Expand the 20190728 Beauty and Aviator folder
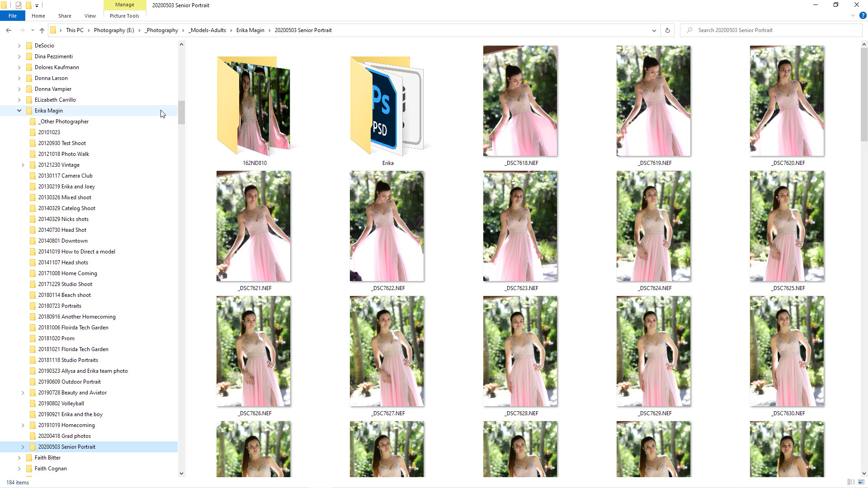This screenshot has height=488, width=868. click(x=23, y=393)
